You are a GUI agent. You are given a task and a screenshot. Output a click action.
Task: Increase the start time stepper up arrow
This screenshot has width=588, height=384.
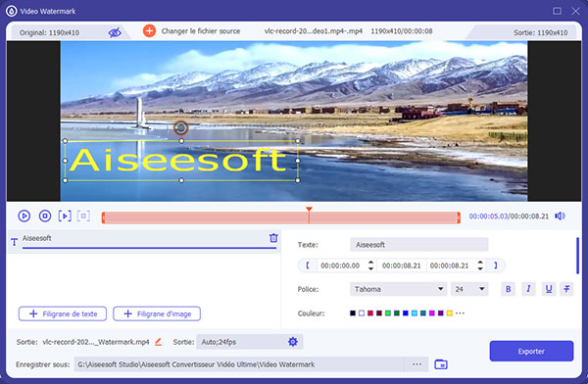click(370, 263)
